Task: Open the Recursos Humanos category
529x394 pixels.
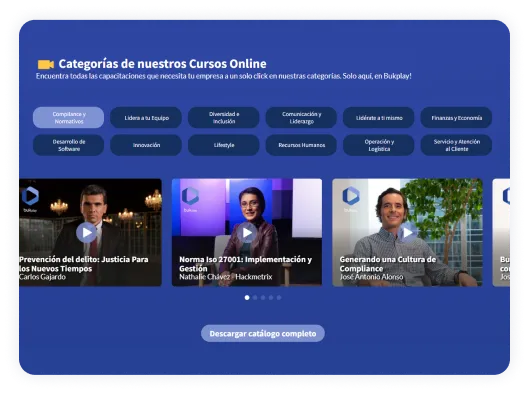Action: tap(301, 145)
